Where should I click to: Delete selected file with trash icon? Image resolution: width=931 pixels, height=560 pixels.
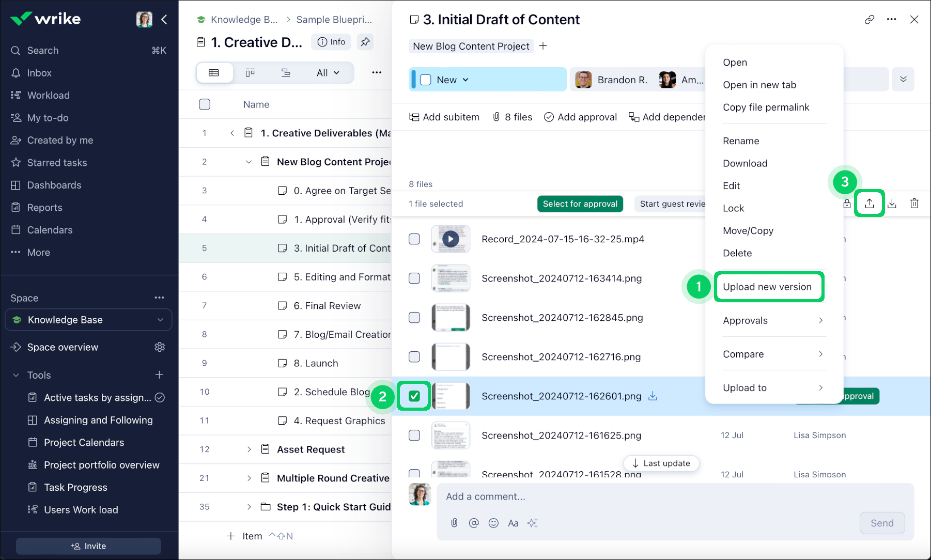tap(914, 204)
